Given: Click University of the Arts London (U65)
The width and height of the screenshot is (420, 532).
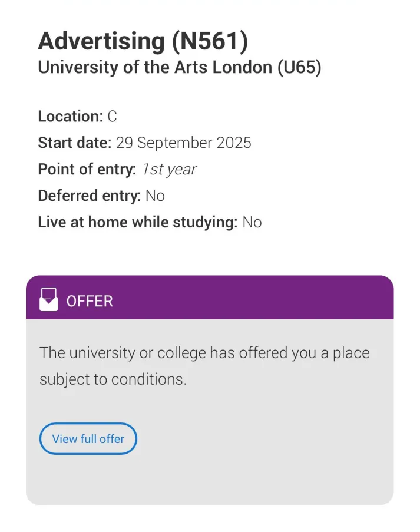Looking at the screenshot, I should (x=180, y=68).
